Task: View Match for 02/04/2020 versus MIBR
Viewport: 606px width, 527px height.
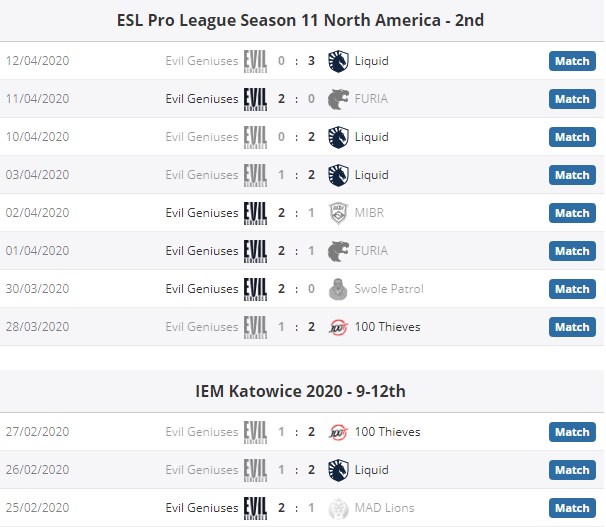Action: point(572,213)
